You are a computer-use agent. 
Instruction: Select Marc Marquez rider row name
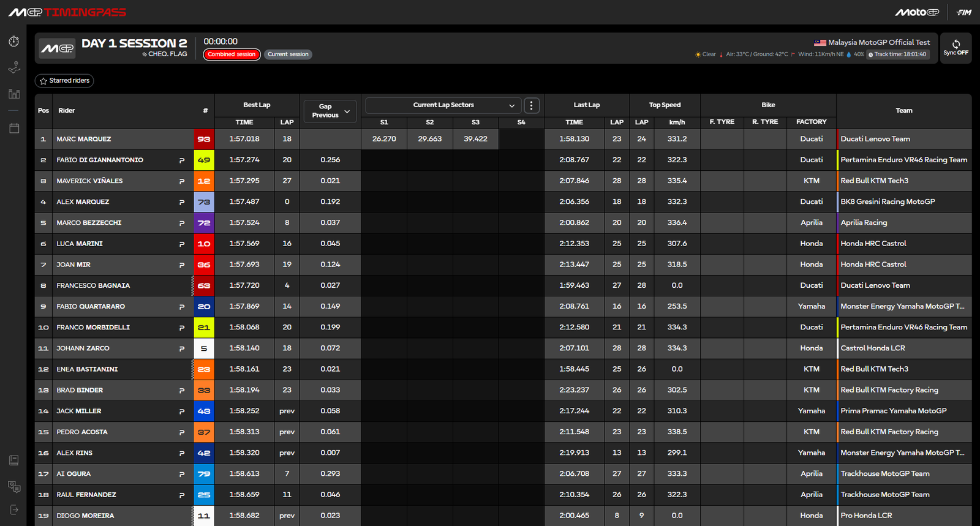(x=84, y=139)
